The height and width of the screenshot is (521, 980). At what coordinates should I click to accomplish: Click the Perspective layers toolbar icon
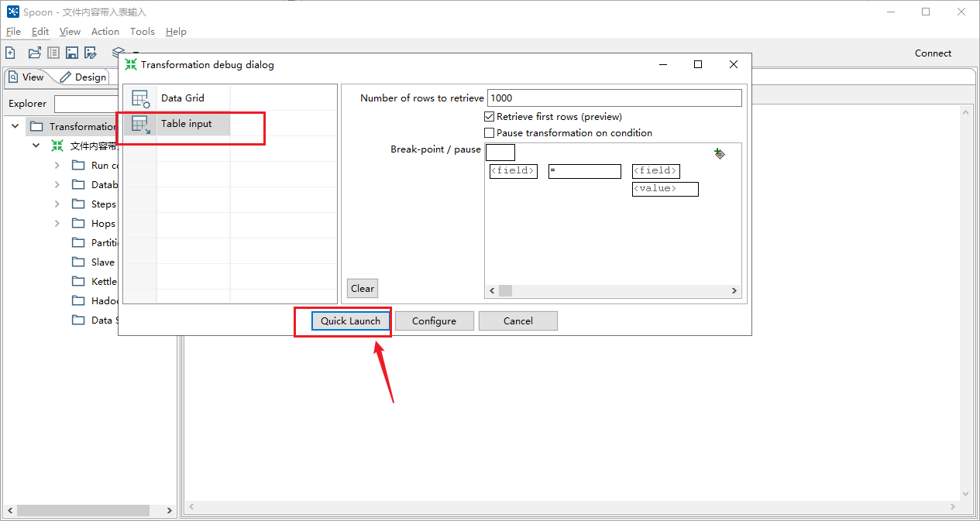118,51
